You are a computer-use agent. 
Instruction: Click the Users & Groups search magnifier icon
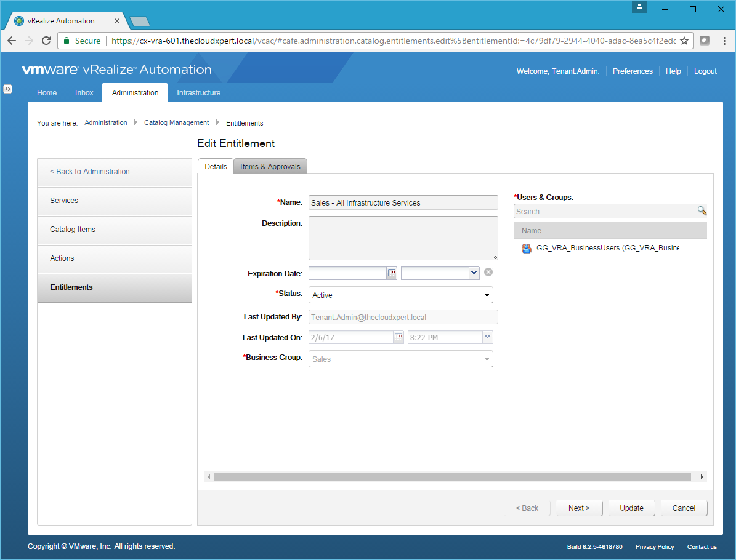pos(702,211)
